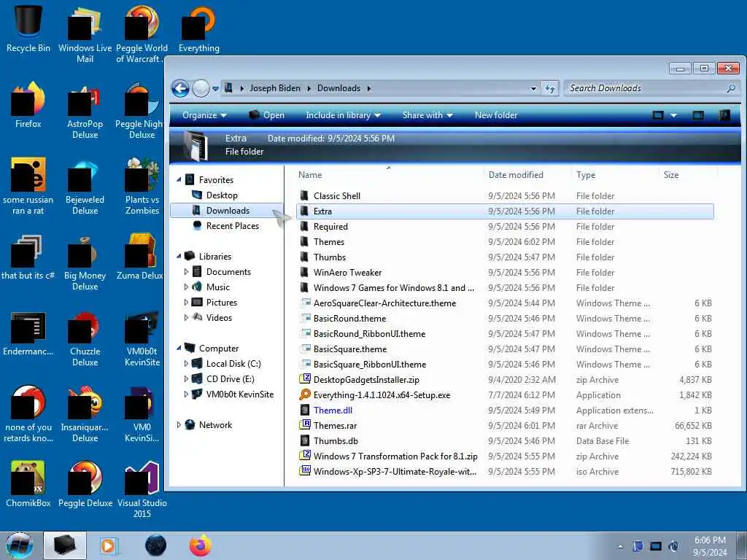This screenshot has width=747, height=560.
Task: Expand the Music library node
Action: [x=186, y=287]
